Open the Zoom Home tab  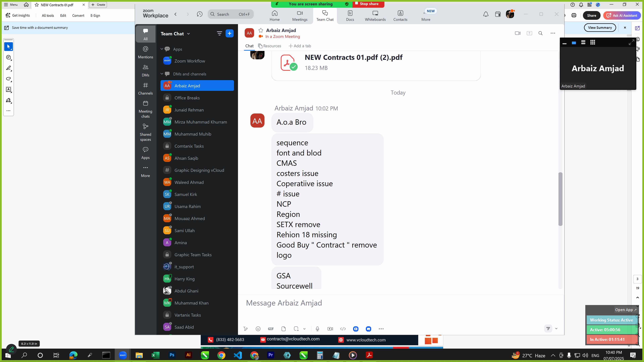point(275,16)
